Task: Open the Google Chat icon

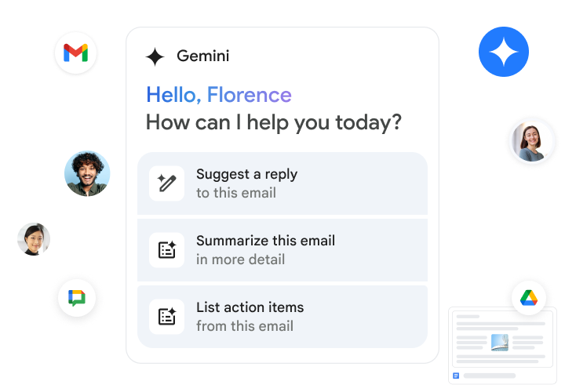Action: coord(76,298)
